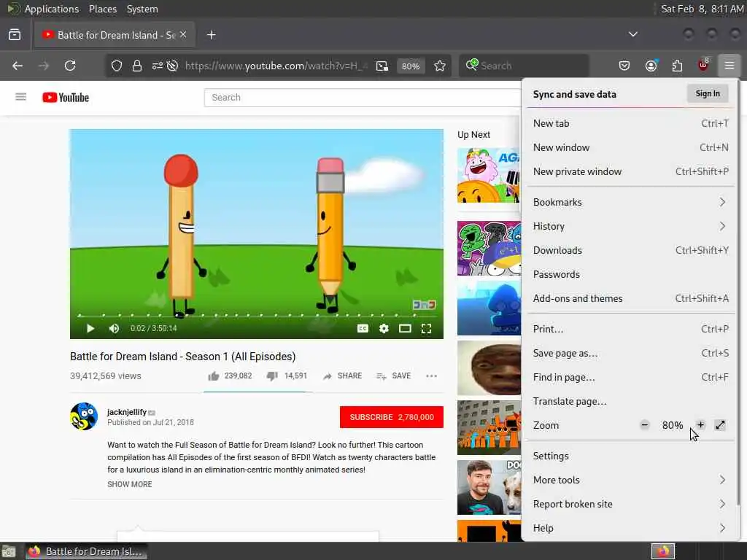This screenshot has height=560, width=747.
Task: Bookmark this page with the star icon
Action: click(440, 66)
